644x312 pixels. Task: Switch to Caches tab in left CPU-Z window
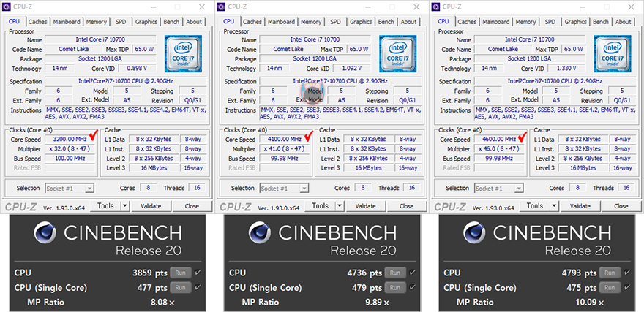(38, 22)
